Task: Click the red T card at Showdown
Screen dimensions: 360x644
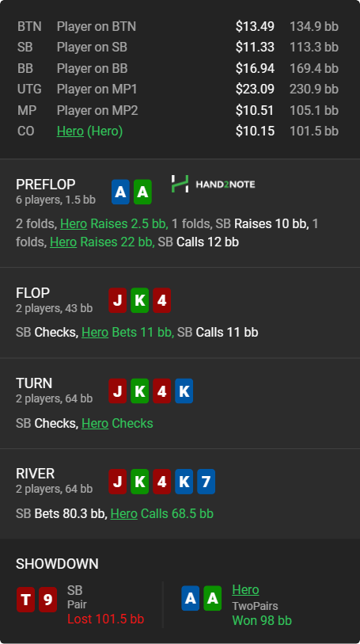Action: click(25, 600)
